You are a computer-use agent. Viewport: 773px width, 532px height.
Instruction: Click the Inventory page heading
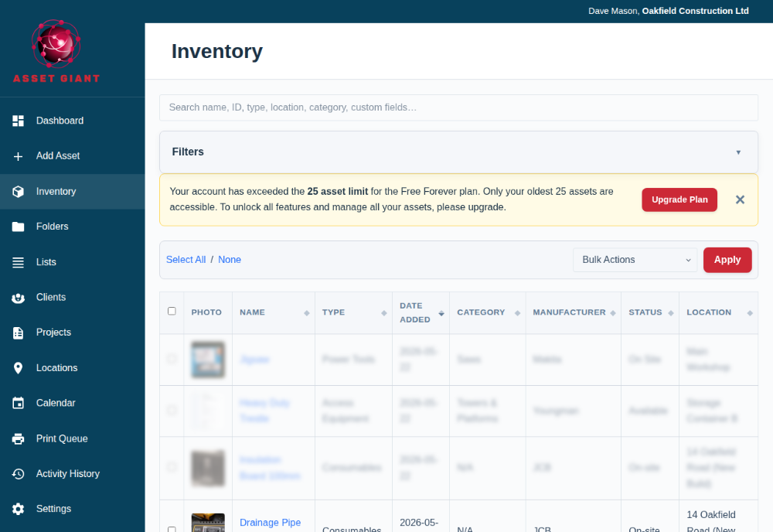[217, 51]
